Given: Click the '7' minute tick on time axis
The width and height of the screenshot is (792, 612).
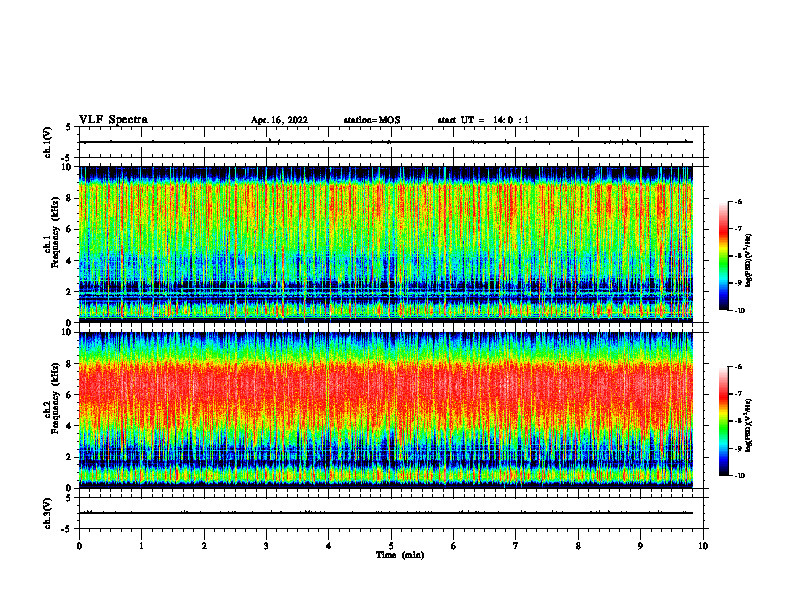Looking at the screenshot, I should (x=516, y=546).
